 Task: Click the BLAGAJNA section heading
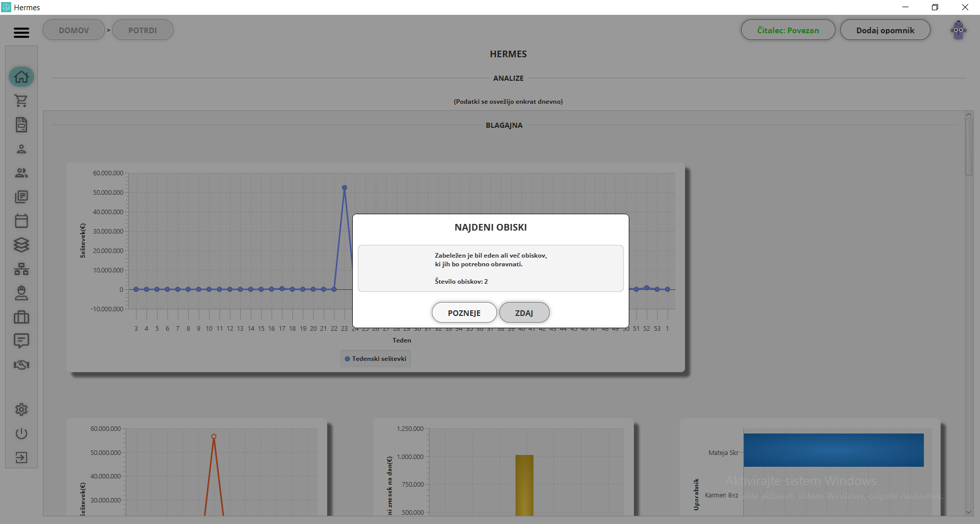[x=504, y=125]
